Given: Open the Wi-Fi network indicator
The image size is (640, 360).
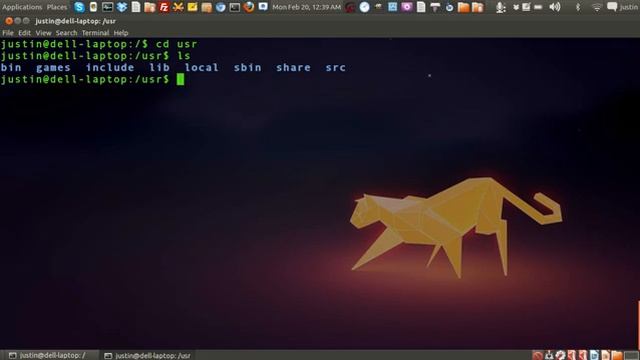Looking at the screenshot, I should click(x=596, y=7).
